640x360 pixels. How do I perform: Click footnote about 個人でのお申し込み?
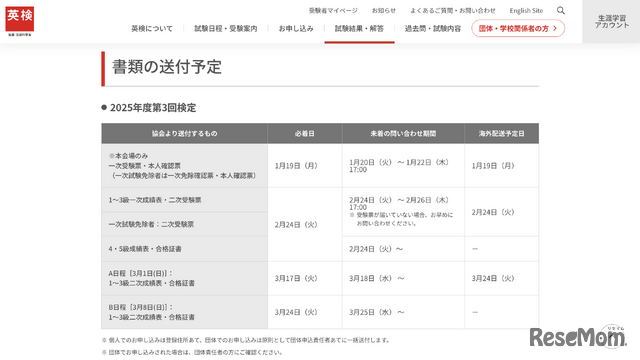(246, 340)
